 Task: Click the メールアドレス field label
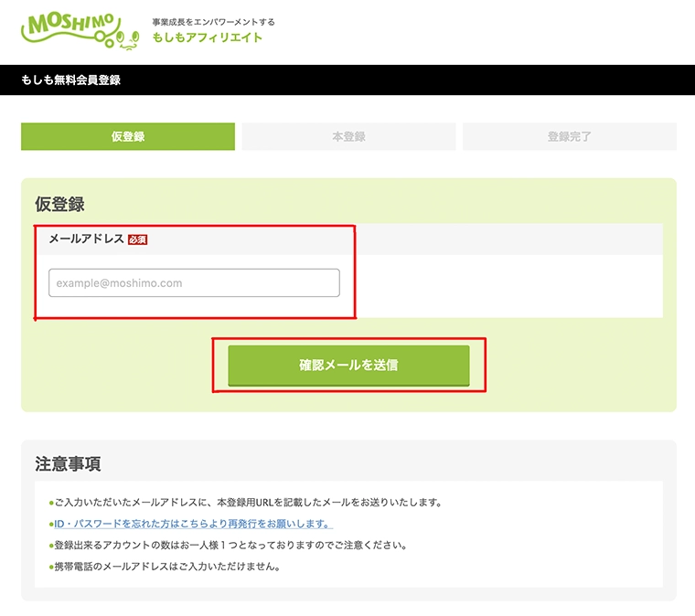87,239
